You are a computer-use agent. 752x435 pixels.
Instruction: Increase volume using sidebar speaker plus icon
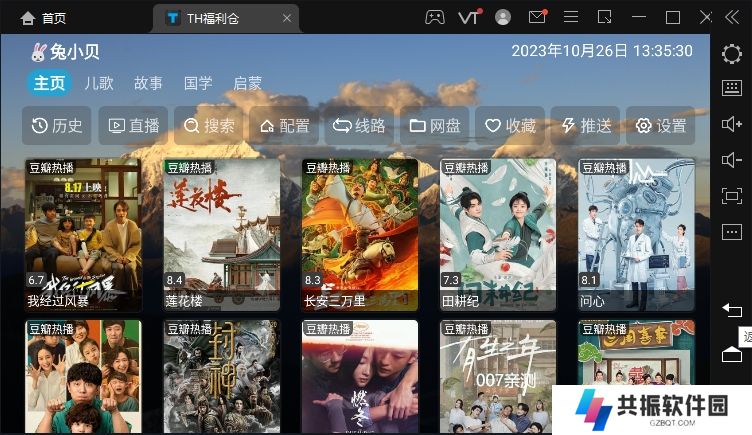point(731,124)
